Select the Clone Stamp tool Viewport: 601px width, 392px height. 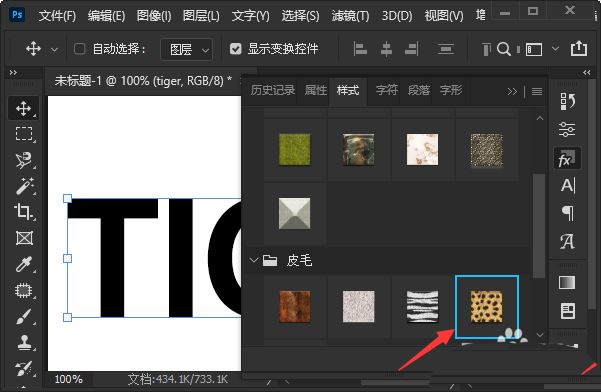[x=24, y=342]
